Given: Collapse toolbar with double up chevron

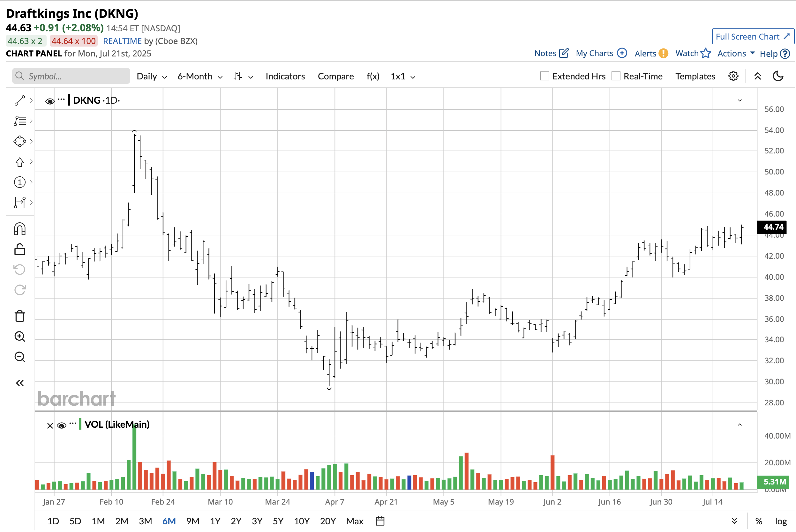Looking at the screenshot, I should coord(758,76).
